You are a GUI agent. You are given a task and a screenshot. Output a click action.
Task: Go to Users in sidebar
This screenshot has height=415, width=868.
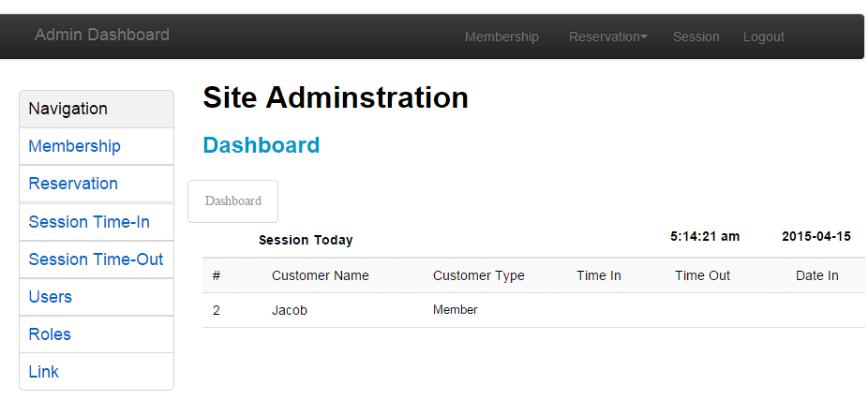pyautogui.click(x=97, y=297)
